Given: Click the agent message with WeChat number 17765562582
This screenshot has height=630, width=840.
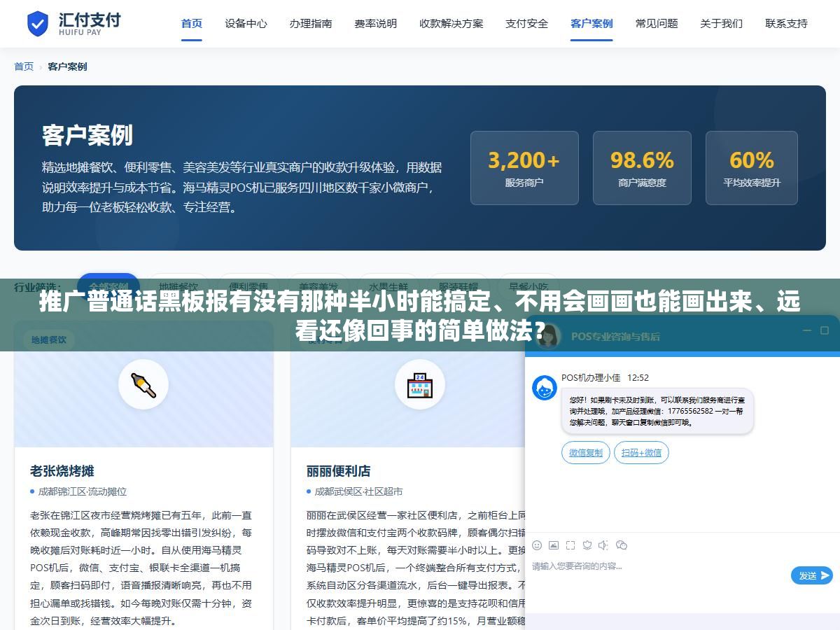Looking at the screenshot, I should (x=657, y=411).
